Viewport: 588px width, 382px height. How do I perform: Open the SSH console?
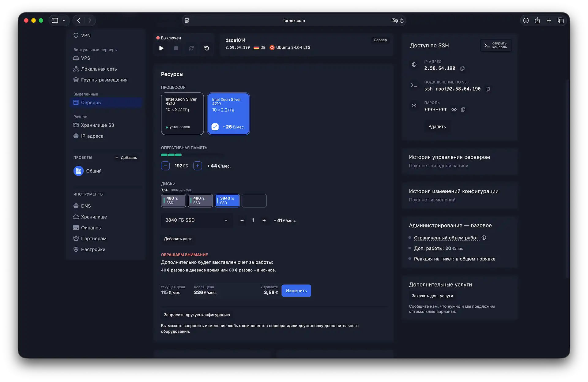coord(496,45)
